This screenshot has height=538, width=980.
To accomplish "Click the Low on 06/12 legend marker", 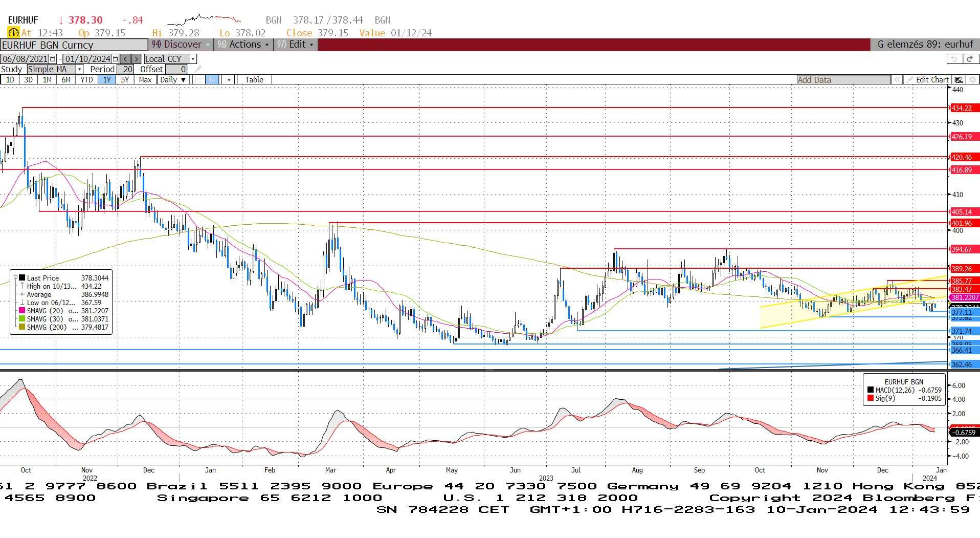I will point(22,303).
